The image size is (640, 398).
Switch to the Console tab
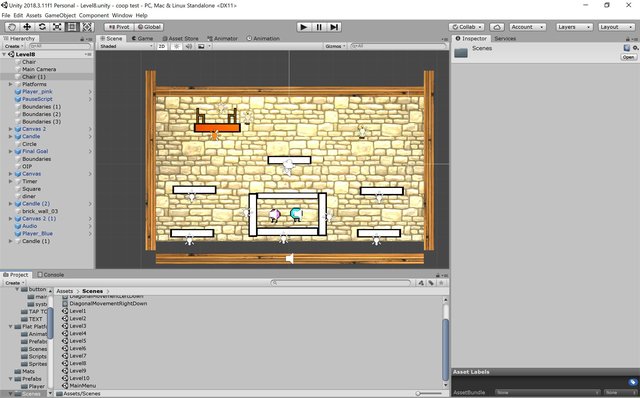(x=51, y=275)
